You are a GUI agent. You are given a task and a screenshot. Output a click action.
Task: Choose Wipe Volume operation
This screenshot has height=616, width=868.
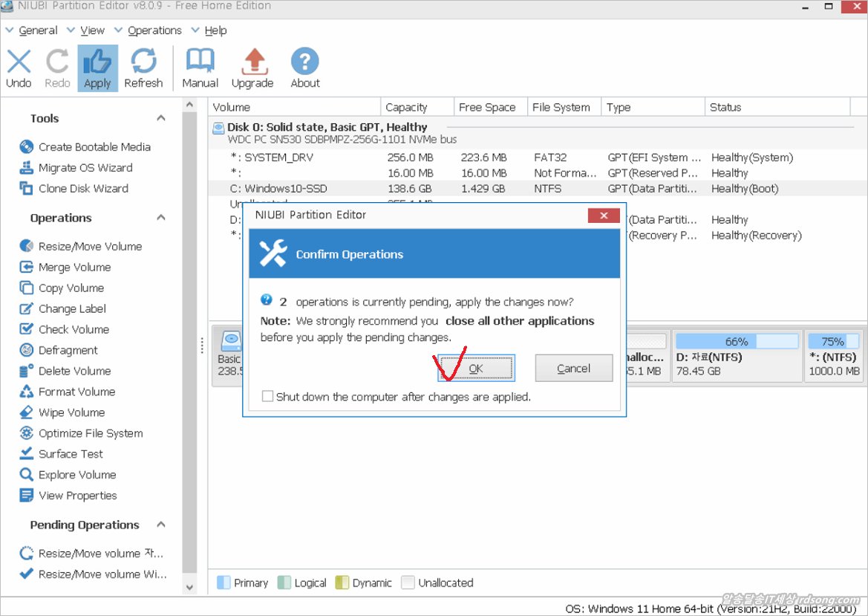click(x=71, y=412)
